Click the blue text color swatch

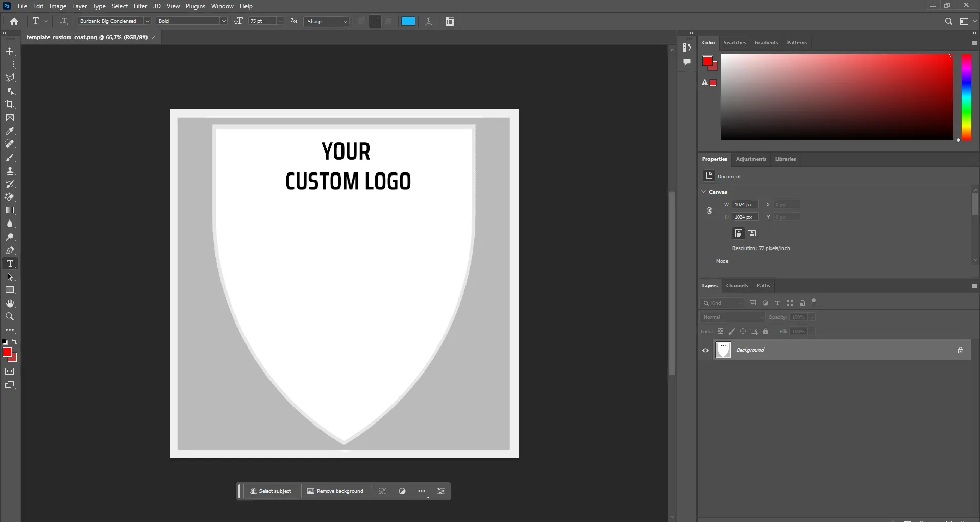pos(408,21)
